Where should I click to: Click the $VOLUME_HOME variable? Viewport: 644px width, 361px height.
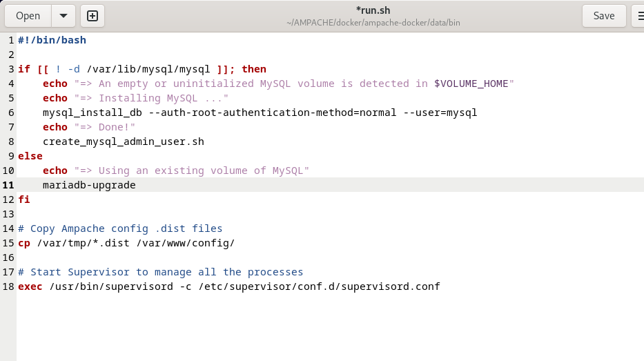pos(471,84)
